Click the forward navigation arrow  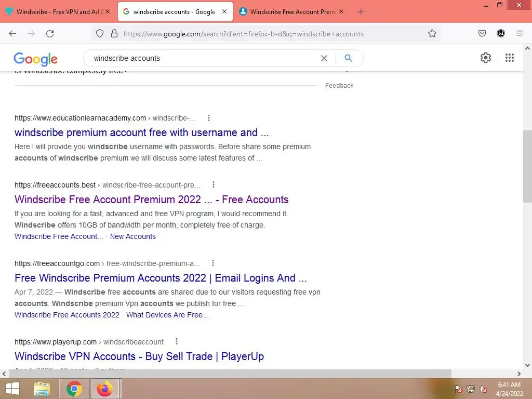(31, 34)
